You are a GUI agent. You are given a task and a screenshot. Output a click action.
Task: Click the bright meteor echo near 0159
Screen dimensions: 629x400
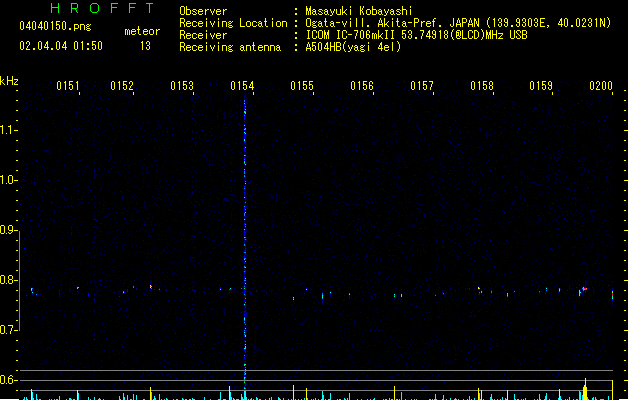pos(584,288)
